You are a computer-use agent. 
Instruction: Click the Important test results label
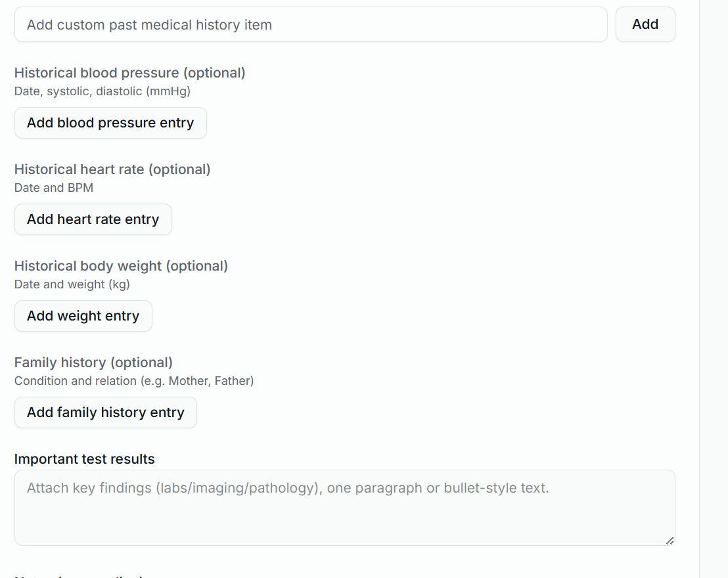(x=84, y=458)
